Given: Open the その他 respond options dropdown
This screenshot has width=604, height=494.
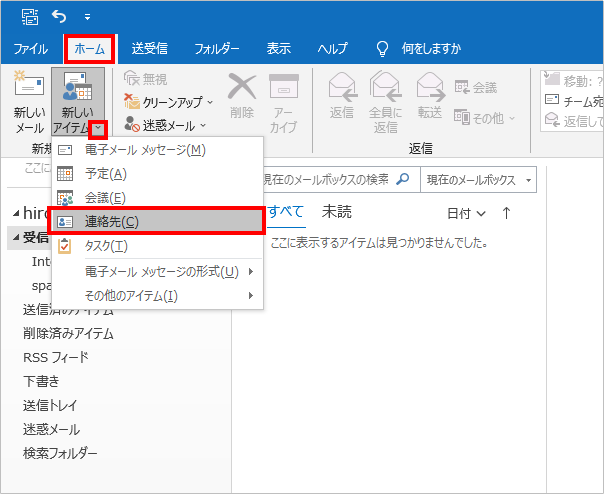Looking at the screenshot, I should click(x=485, y=118).
